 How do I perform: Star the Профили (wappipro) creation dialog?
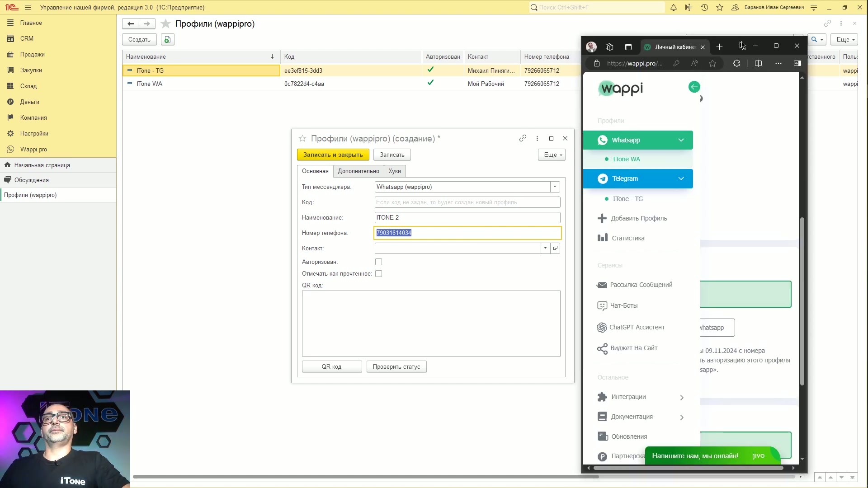click(302, 138)
